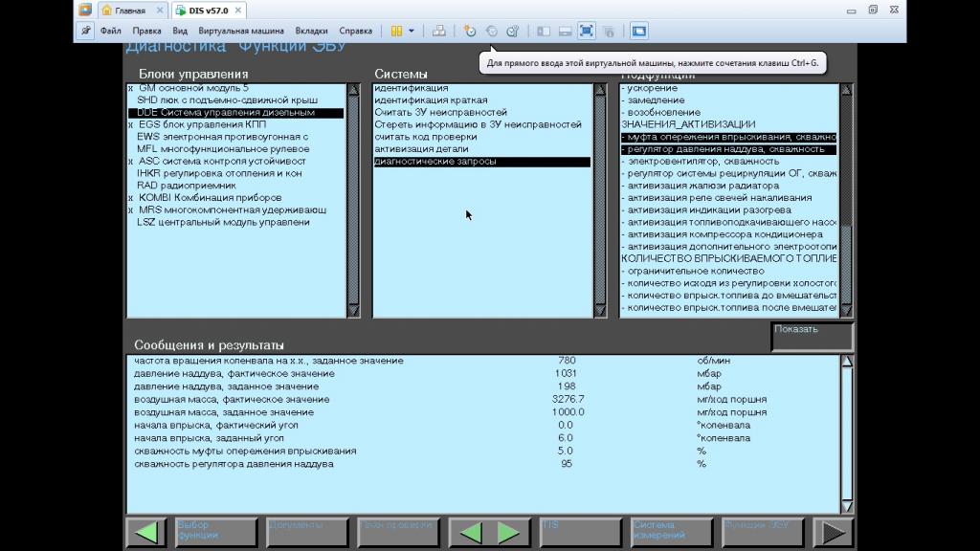Viewport: 980px width, 551px height.
Task: Open the snapshot manager icon
Action: point(513,31)
